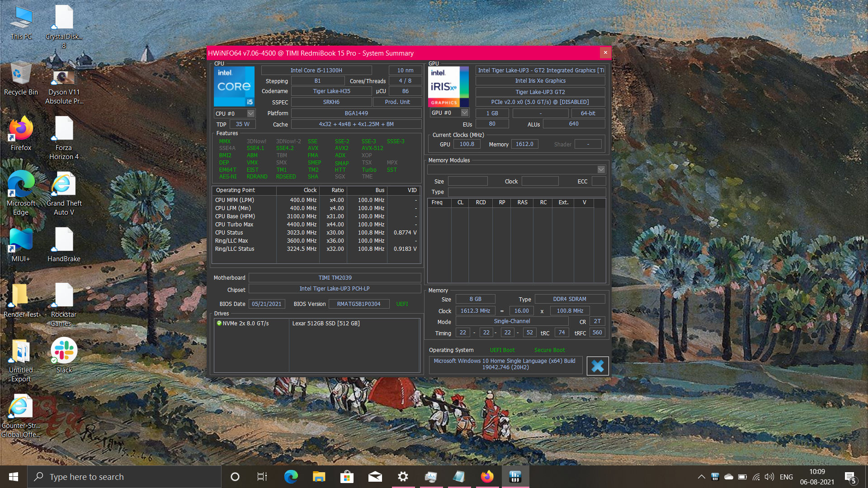Close the HWiNFO64 System Summary window

(x=605, y=53)
